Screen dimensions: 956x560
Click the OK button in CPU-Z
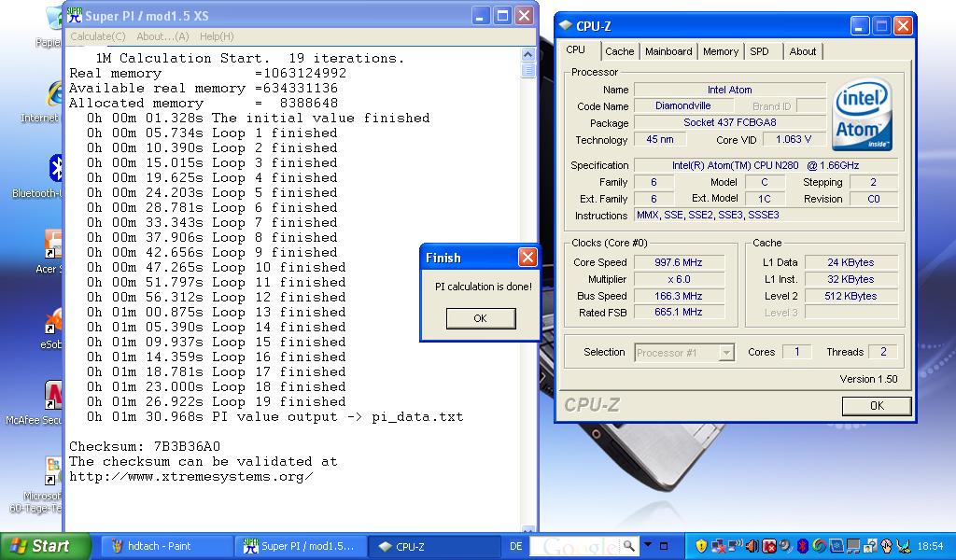click(877, 406)
